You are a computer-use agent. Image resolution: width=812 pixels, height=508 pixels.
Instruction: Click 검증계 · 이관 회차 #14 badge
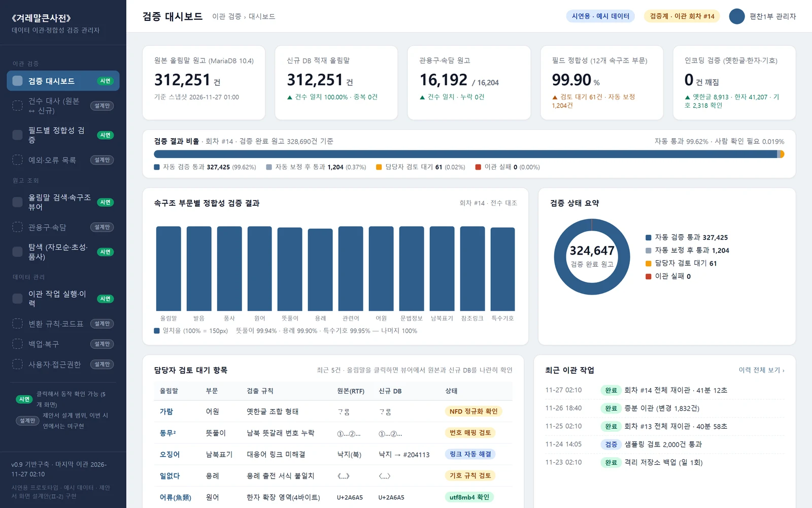tap(682, 16)
